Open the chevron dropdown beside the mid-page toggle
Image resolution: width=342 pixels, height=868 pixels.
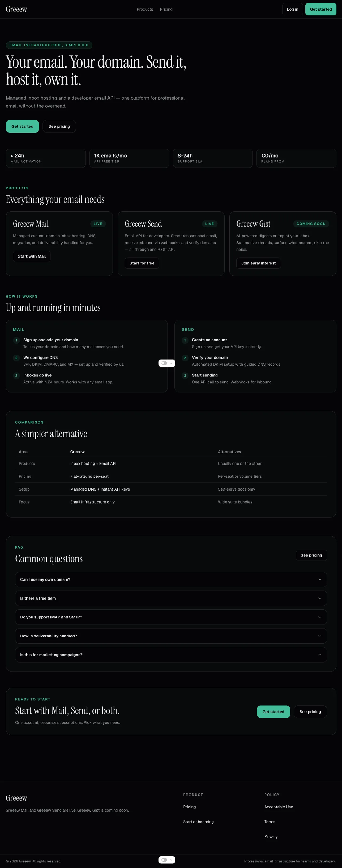click(171, 363)
